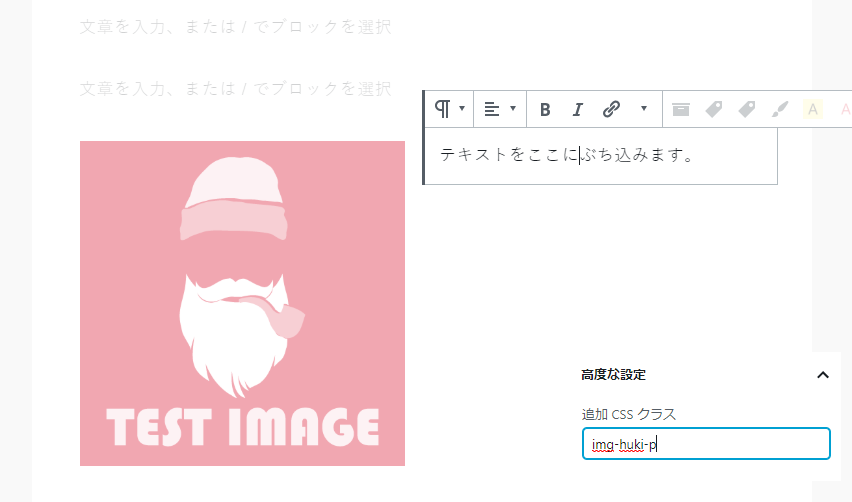Click the first empty paragraph placeholder

point(235,27)
